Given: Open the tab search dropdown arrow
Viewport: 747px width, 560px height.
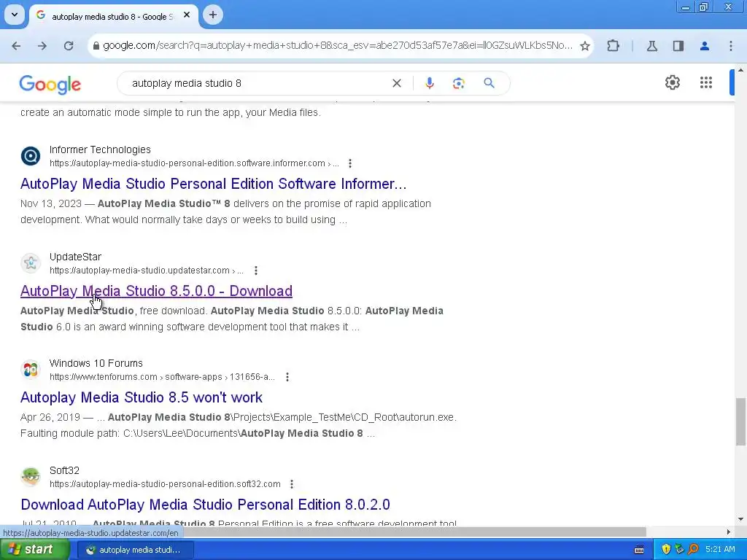Looking at the screenshot, I should point(15,15).
